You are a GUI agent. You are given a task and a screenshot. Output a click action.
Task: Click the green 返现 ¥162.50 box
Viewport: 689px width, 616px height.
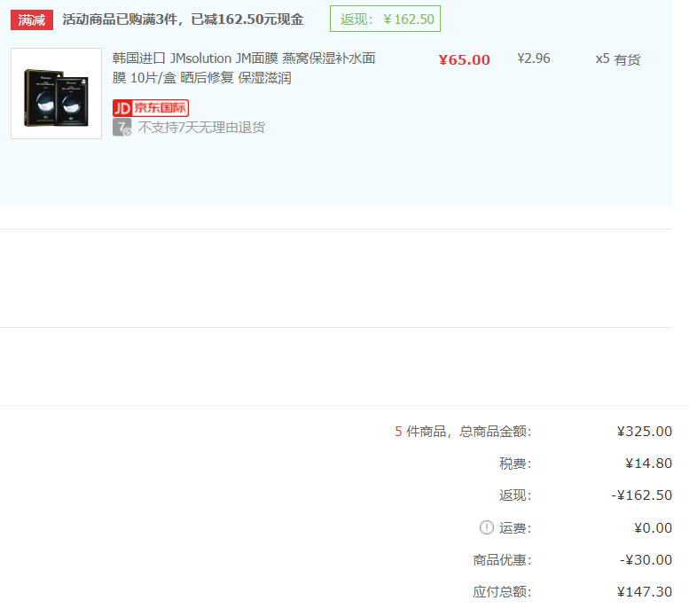(x=385, y=19)
